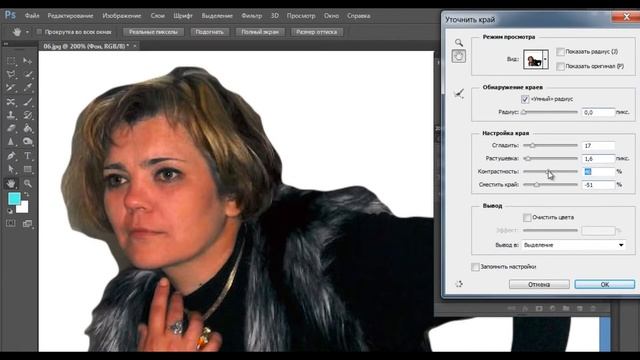Select the Paint Bucket tool
The height and width of the screenshot is (360, 640).
[x=27, y=129]
